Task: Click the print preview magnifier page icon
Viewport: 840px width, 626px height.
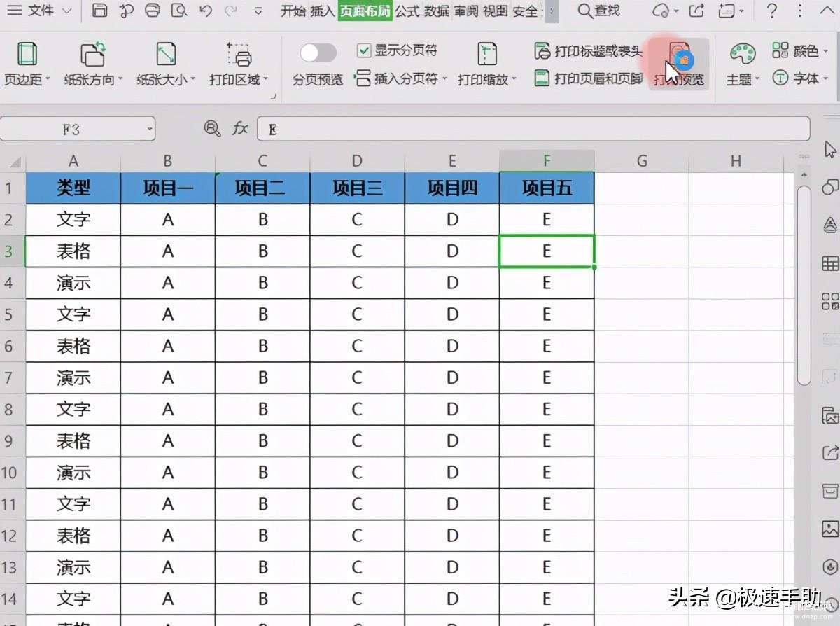Action: pos(179,11)
